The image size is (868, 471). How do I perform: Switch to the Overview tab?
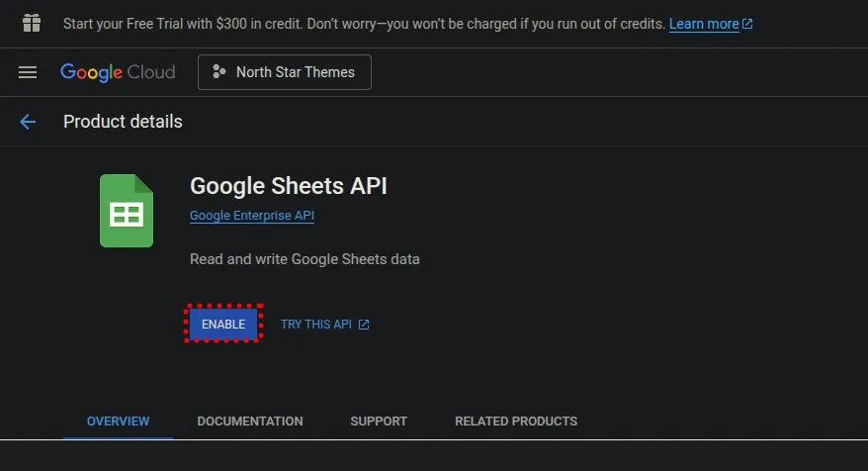coord(118,422)
